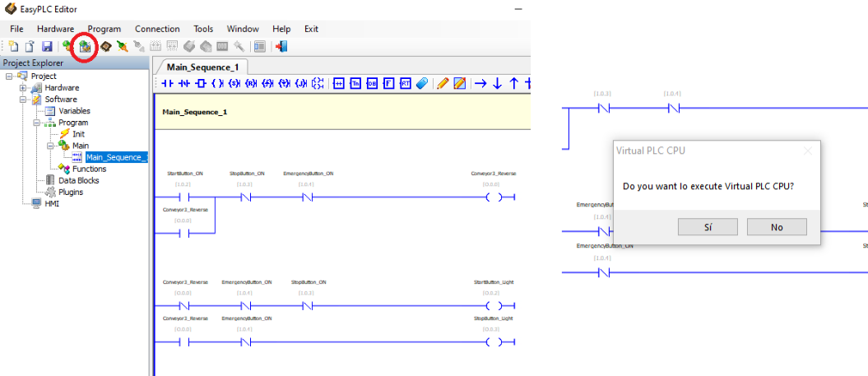Insert a normally closed contact from ladder toolbar
Image resolution: width=868 pixels, height=376 pixels.
[x=183, y=84]
